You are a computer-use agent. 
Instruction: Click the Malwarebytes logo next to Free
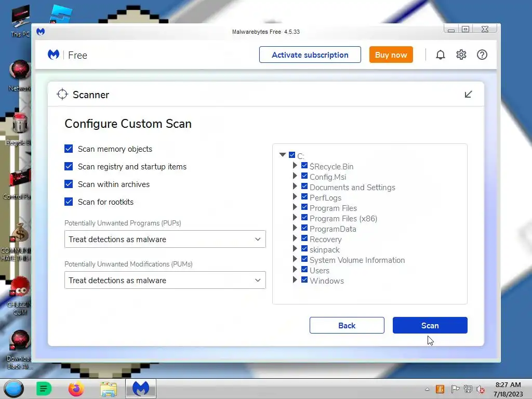coord(54,55)
